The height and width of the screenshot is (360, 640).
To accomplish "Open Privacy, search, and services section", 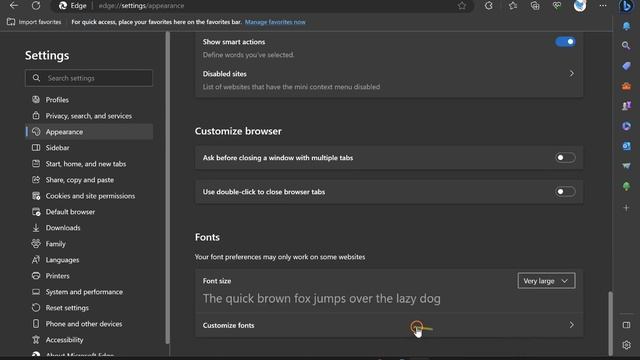I will click(x=89, y=116).
